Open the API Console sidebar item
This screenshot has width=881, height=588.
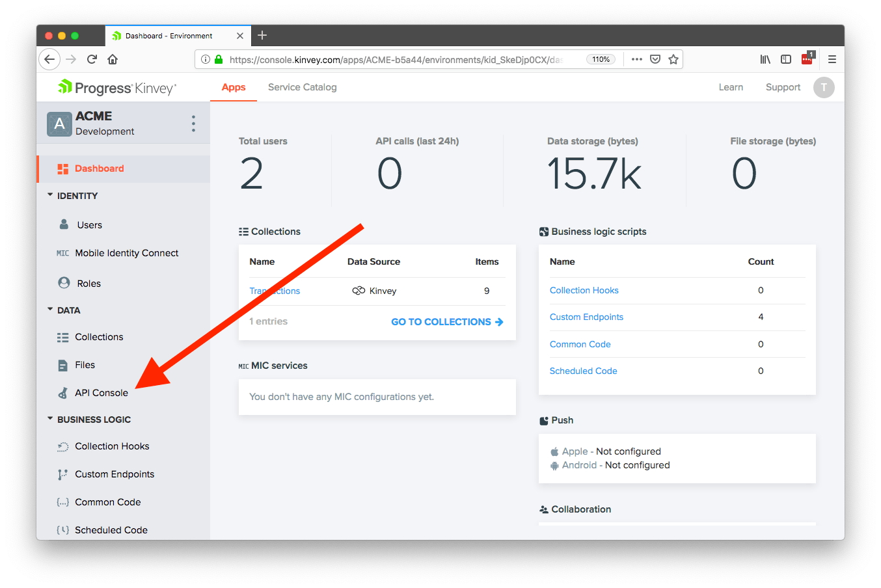pyautogui.click(x=101, y=393)
